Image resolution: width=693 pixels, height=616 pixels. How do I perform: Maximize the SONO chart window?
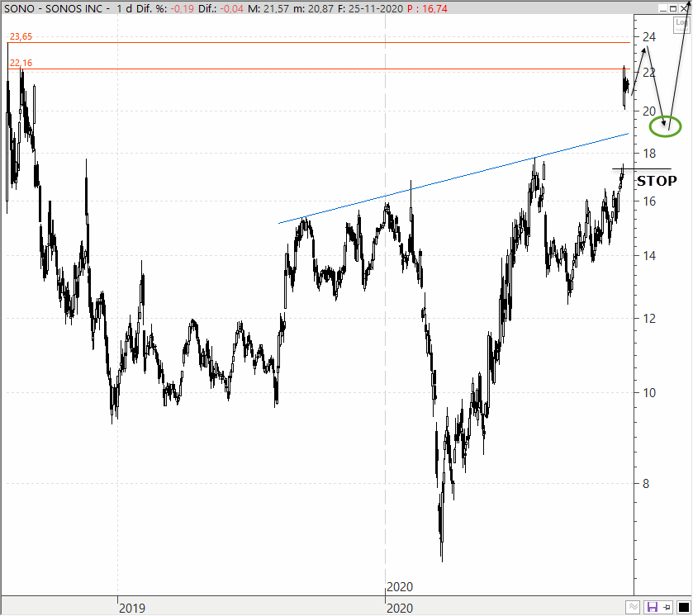(x=673, y=9)
